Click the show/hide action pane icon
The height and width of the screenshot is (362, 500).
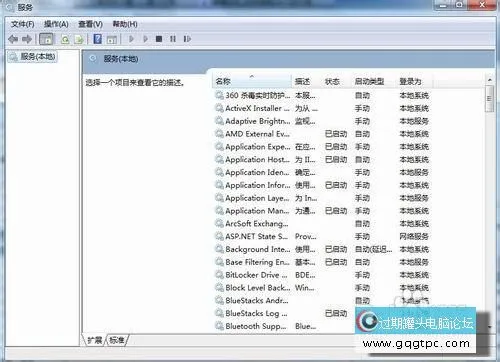[x=112, y=39]
